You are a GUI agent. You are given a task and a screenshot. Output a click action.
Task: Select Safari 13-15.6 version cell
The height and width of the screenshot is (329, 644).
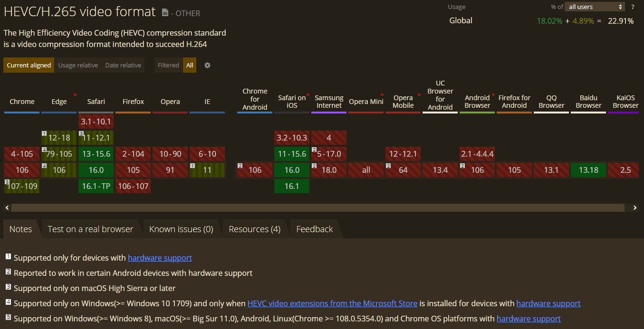click(x=96, y=154)
